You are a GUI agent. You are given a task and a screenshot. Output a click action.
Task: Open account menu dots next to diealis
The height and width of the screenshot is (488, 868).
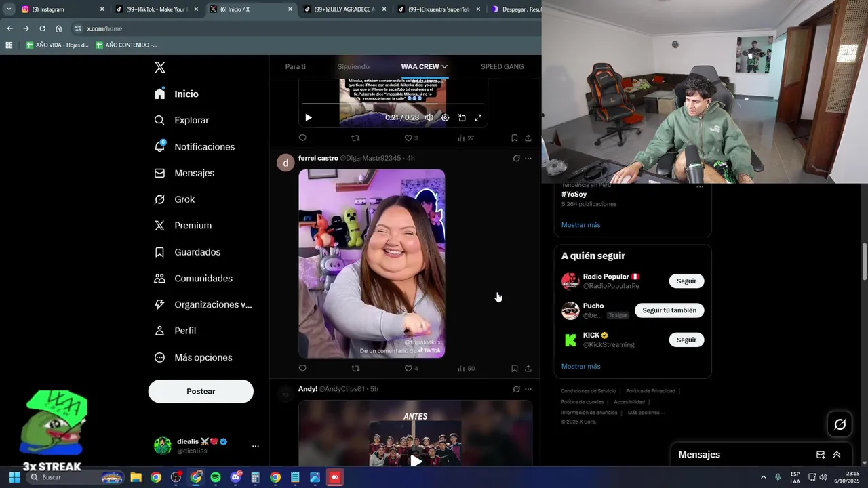point(256,446)
